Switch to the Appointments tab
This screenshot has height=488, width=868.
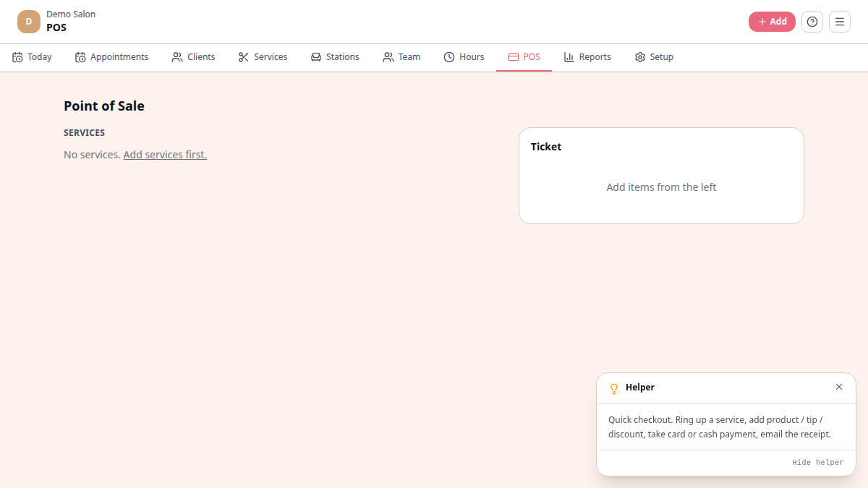[x=111, y=57]
